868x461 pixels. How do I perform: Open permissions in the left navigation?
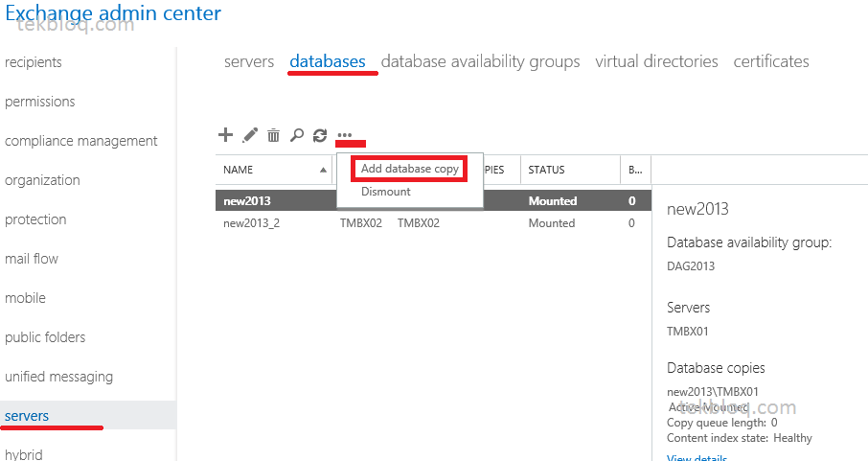tap(40, 102)
